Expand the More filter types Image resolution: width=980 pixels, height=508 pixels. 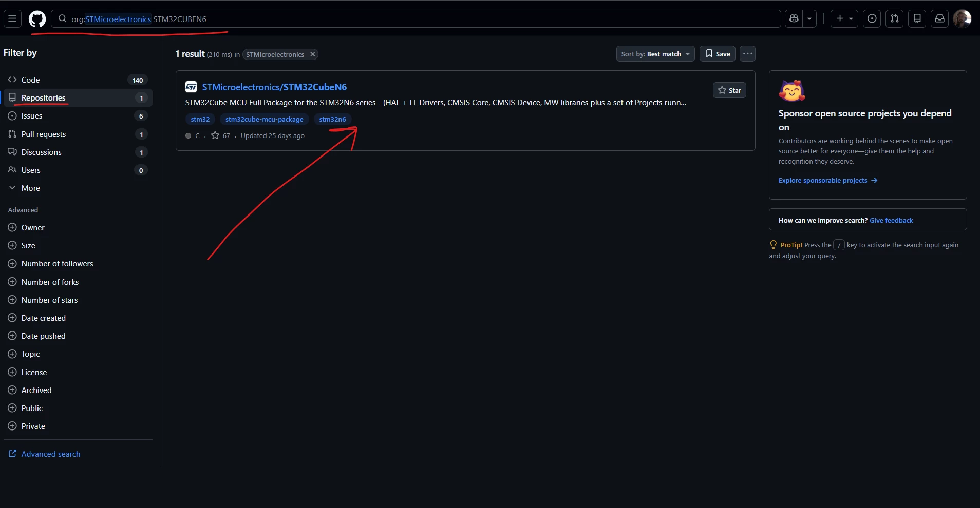coord(78,188)
